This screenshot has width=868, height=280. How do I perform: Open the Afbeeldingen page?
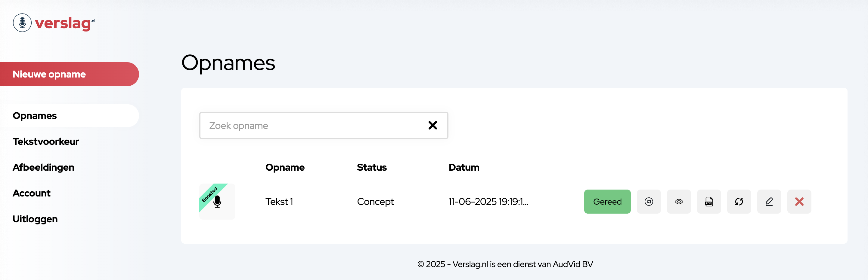(x=43, y=167)
